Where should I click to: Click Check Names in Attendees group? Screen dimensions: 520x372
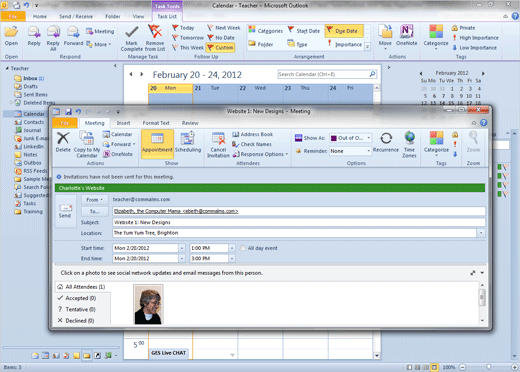click(252, 144)
